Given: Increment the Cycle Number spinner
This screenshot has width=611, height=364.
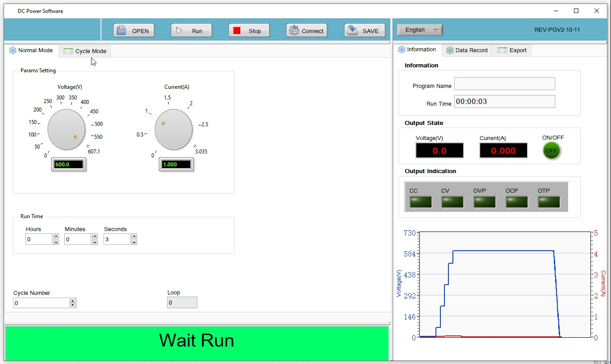Looking at the screenshot, I should coord(73,301).
